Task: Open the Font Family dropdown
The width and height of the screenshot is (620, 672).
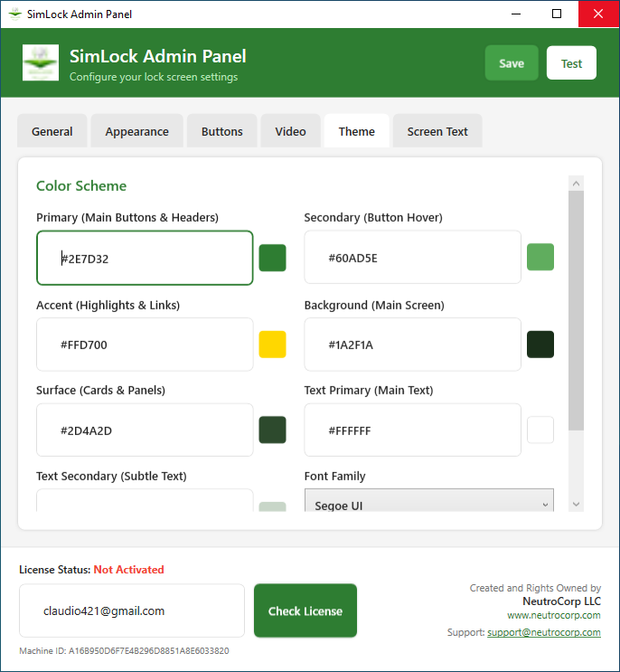Action: pyautogui.click(x=428, y=505)
